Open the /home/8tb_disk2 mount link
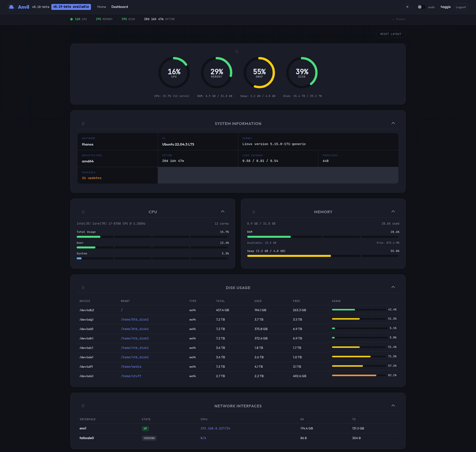Viewport: 476px width, 452px height. [135, 320]
